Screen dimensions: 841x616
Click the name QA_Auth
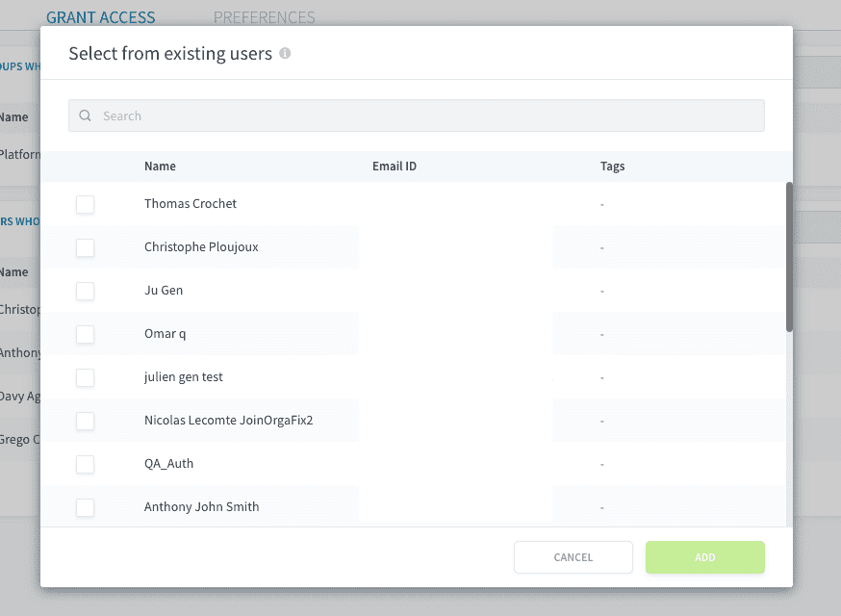pos(169,464)
